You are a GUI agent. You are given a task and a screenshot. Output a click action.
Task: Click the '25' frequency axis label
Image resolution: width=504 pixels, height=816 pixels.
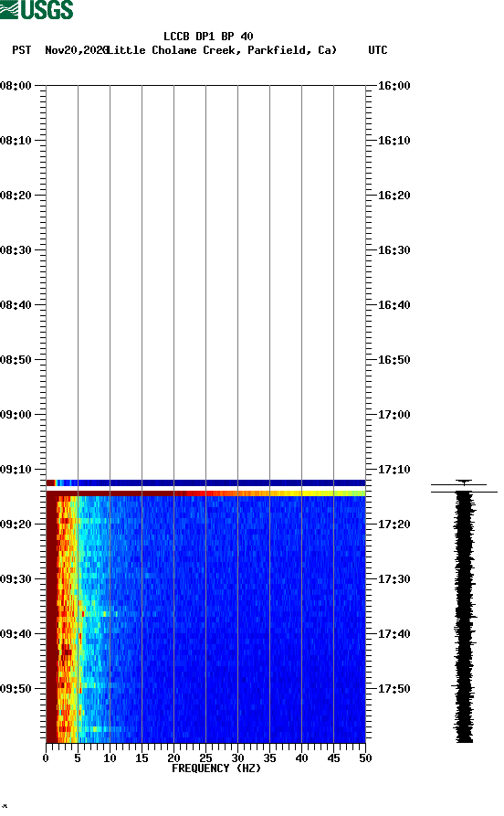click(205, 758)
